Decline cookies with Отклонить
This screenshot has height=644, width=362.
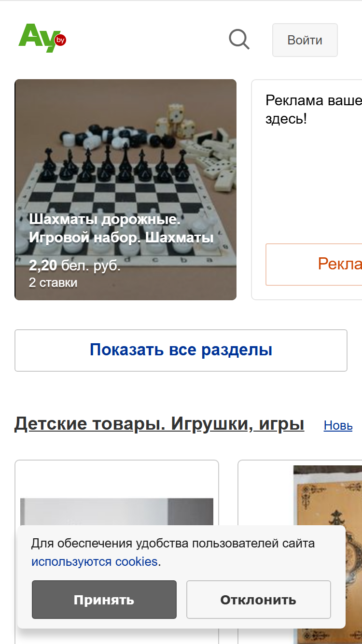click(x=259, y=600)
